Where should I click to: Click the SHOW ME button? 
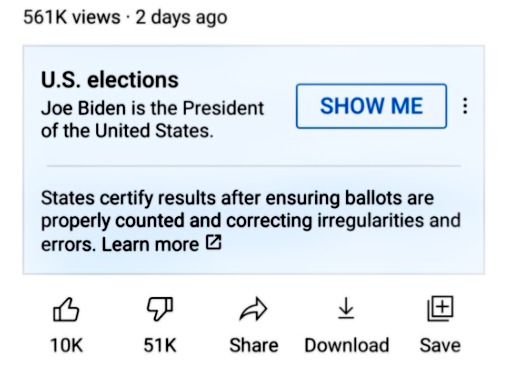pos(371,106)
